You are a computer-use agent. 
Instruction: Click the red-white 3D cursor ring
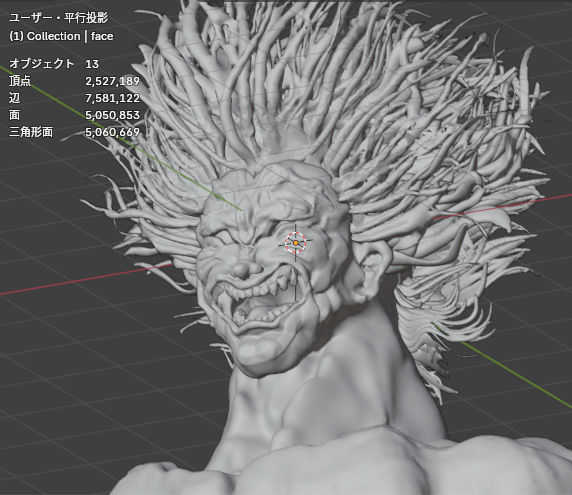(295, 243)
